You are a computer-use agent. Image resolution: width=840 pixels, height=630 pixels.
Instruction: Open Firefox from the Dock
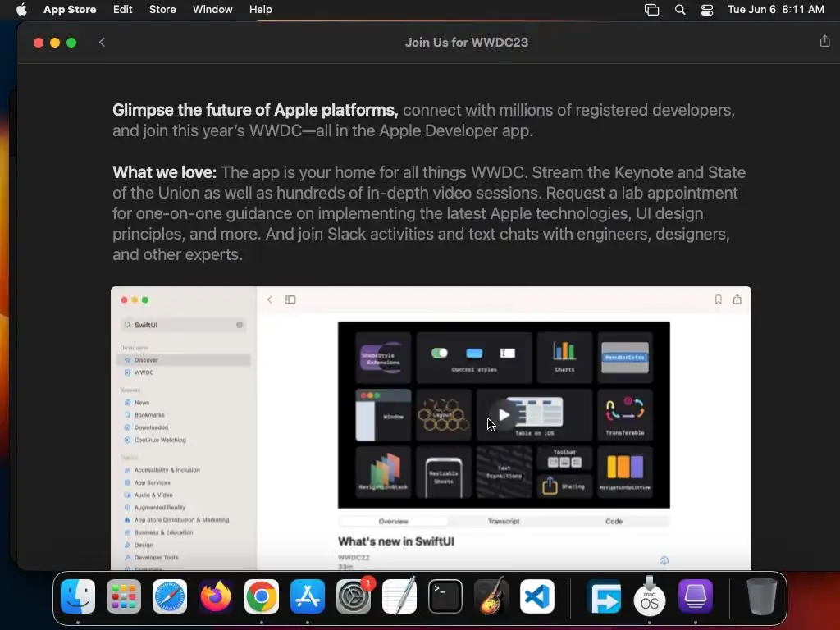pyautogui.click(x=216, y=596)
